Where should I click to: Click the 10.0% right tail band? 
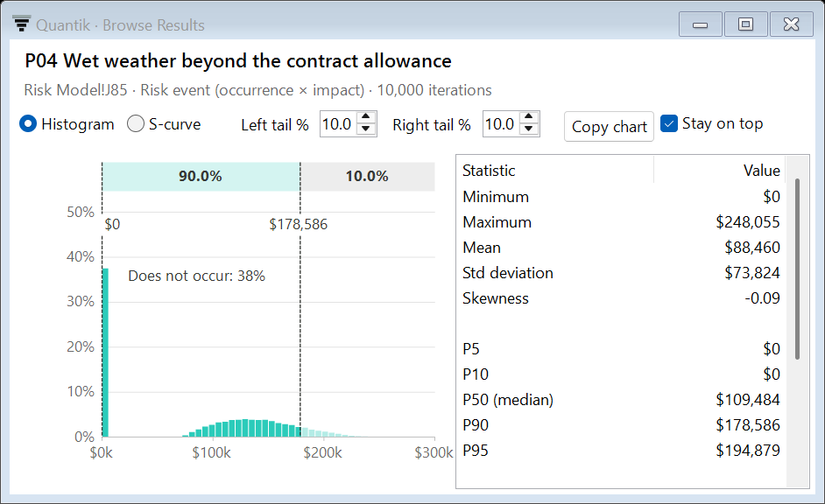tap(367, 177)
